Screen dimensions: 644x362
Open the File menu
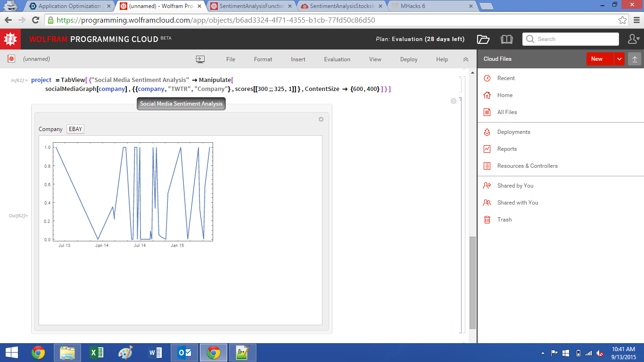pyautogui.click(x=231, y=59)
